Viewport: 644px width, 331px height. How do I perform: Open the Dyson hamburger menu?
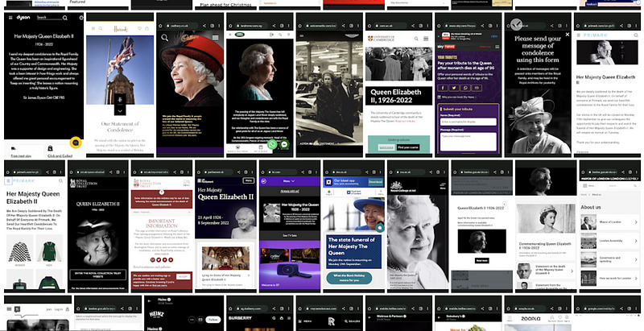(10, 18)
